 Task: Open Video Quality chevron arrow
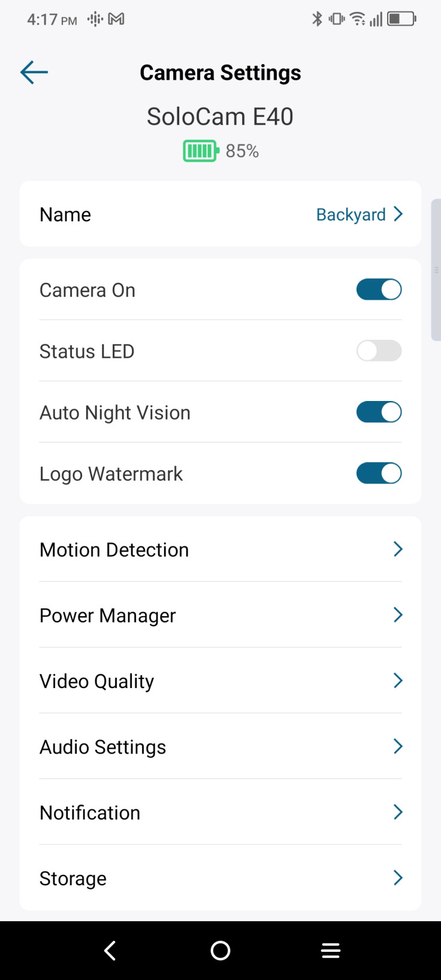pos(398,681)
